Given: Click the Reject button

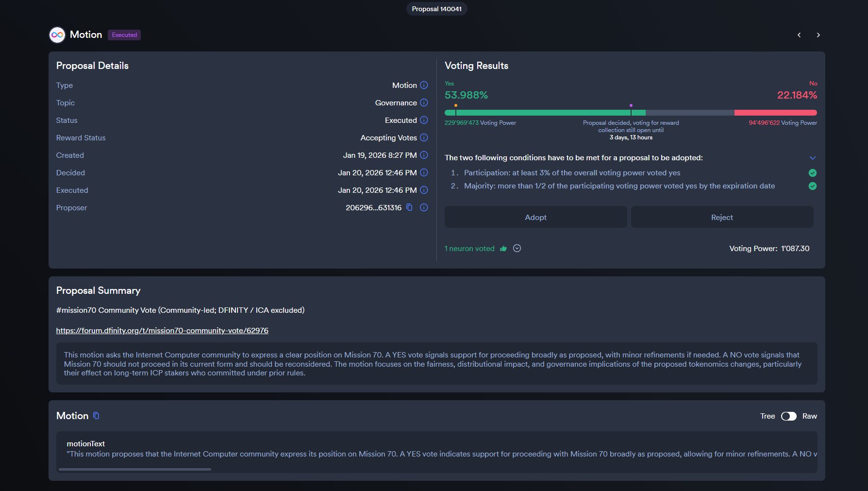Looking at the screenshot, I should (722, 217).
